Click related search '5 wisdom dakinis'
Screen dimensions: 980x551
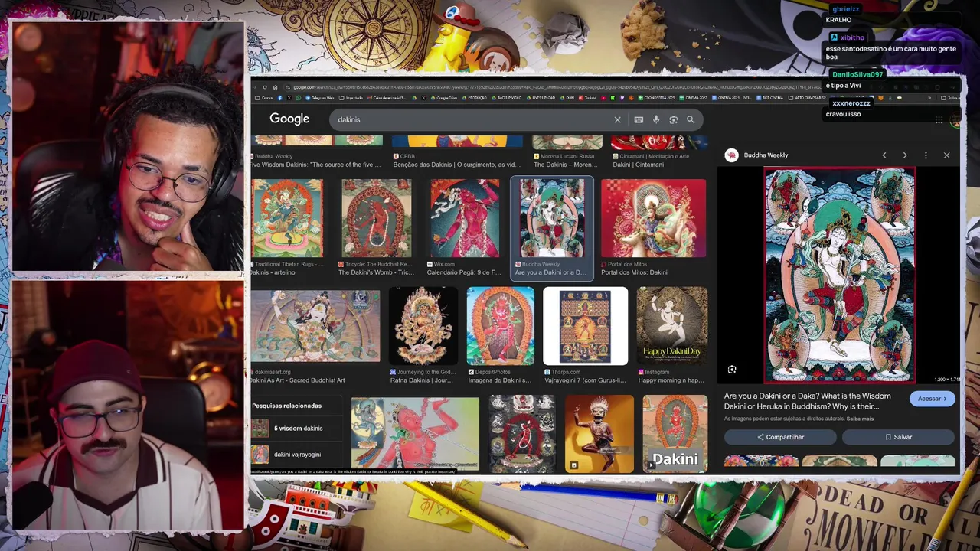pyautogui.click(x=299, y=429)
